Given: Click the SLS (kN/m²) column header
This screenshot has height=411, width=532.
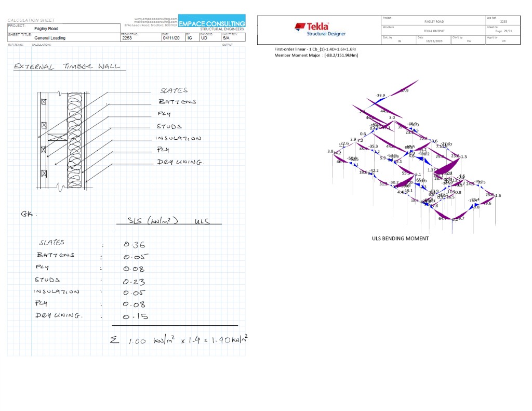Looking at the screenshot, I should (153, 220).
